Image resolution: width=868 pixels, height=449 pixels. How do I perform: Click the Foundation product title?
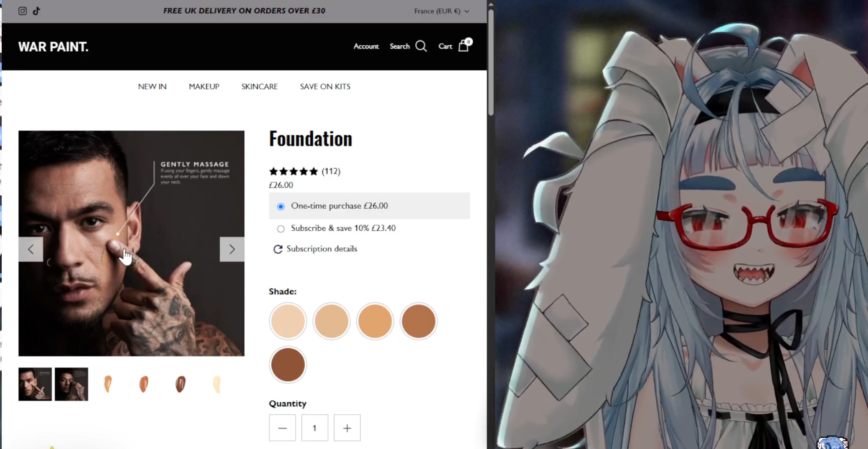click(311, 139)
